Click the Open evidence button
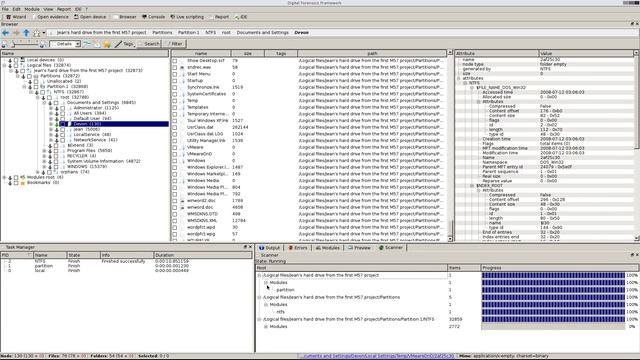The width and height of the screenshot is (640, 360). point(50,17)
